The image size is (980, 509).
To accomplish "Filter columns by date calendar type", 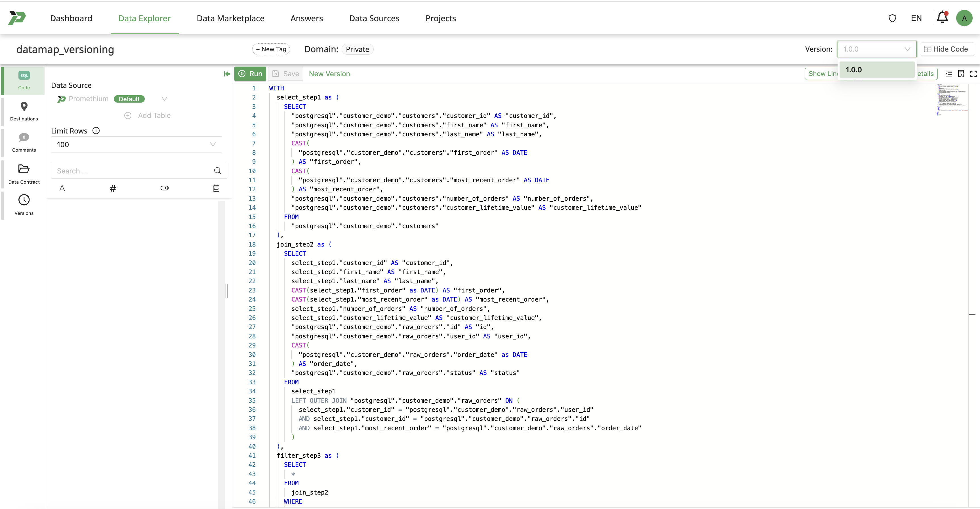I will [x=216, y=188].
